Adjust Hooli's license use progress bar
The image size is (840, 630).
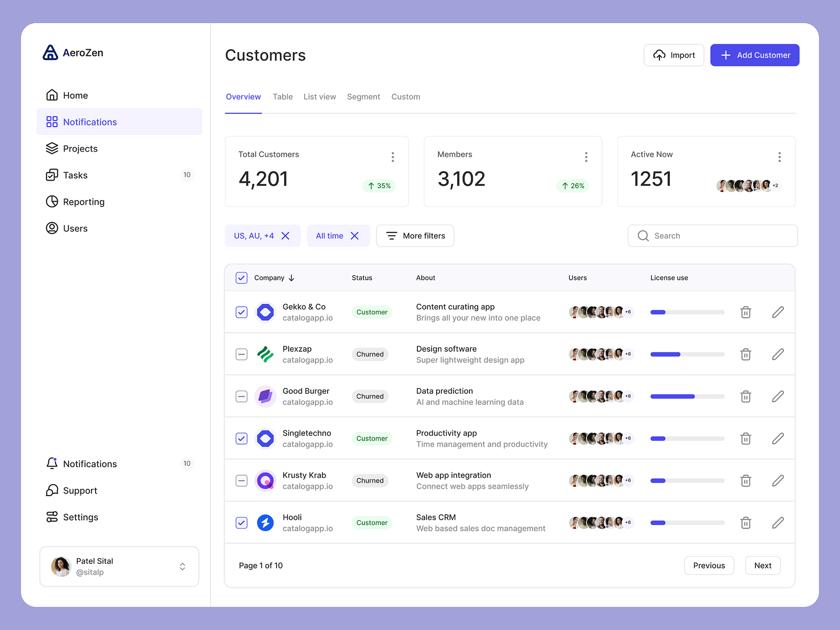click(687, 523)
